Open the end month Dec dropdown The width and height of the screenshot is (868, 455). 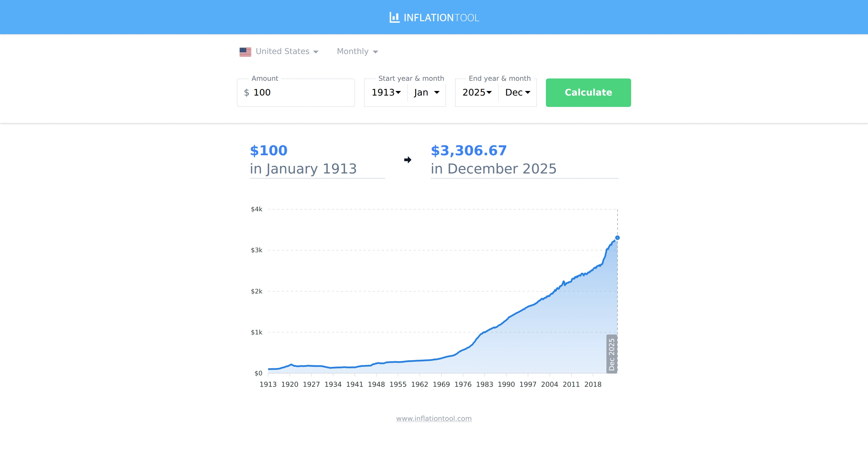click(517, 92)
